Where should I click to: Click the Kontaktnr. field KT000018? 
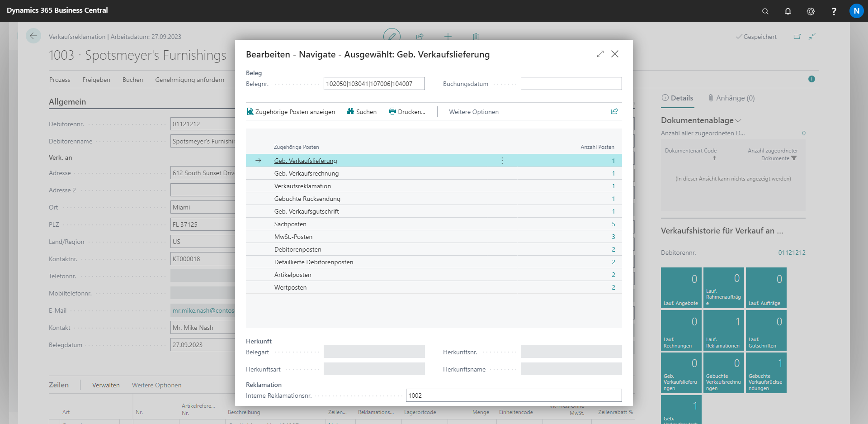[x=203, y=259]
